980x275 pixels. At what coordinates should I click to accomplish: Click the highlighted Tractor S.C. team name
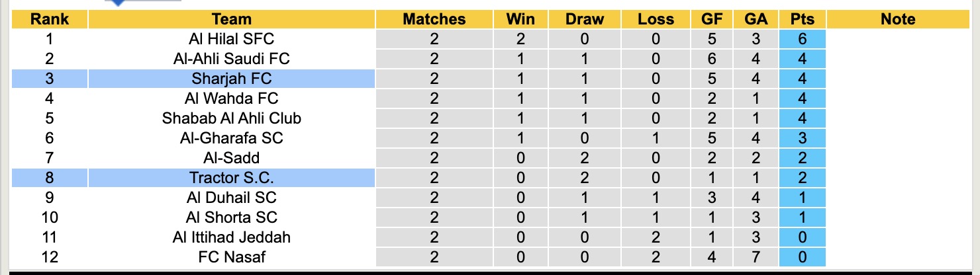[x=231, y=178]
